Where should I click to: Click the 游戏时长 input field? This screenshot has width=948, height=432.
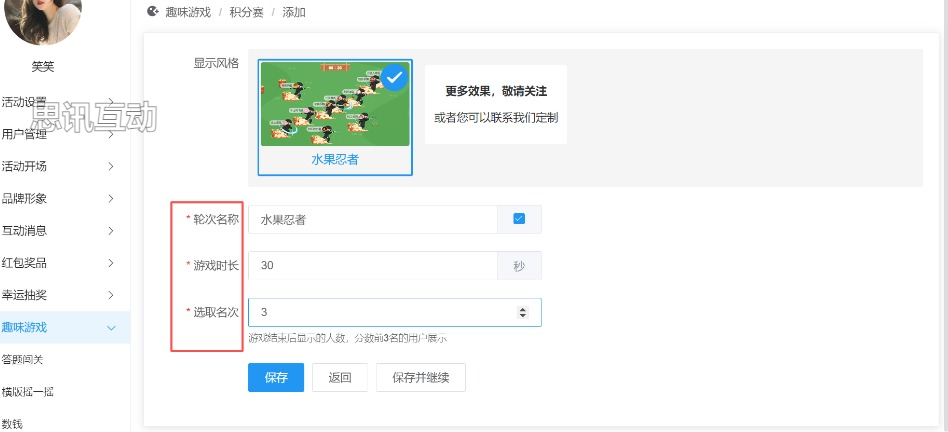click(x=372, y=266)
